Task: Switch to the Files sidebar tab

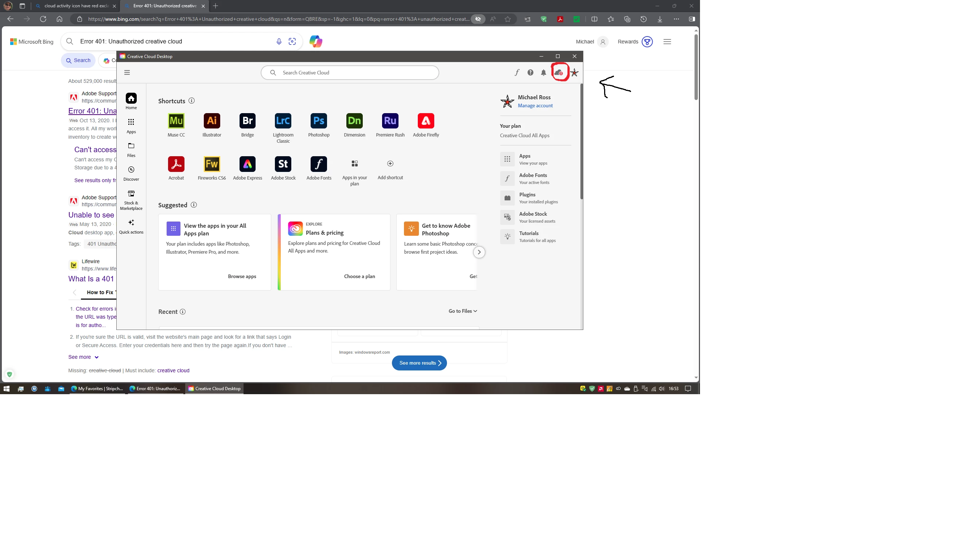Action: point(131,149)
